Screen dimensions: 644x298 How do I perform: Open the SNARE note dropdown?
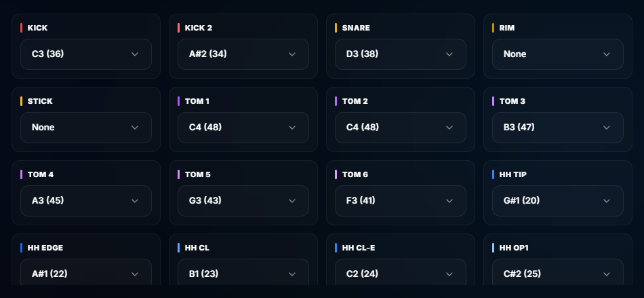[401, 54]
